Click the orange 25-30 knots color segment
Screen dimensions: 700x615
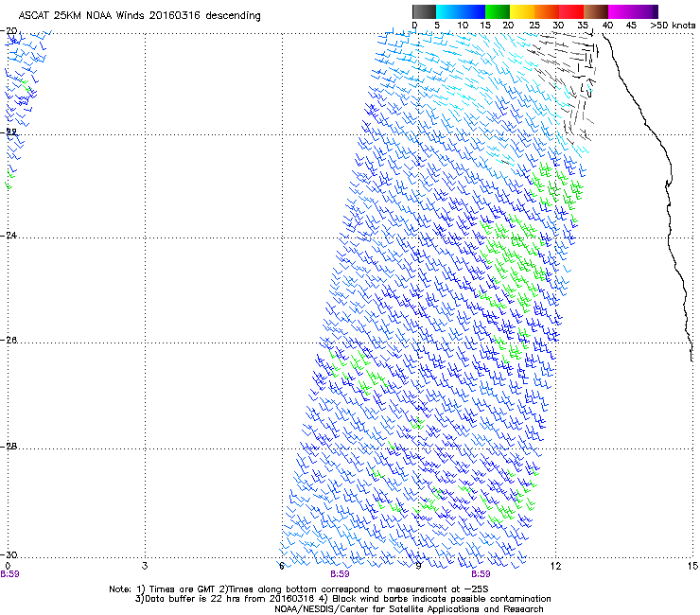[547, 11]
